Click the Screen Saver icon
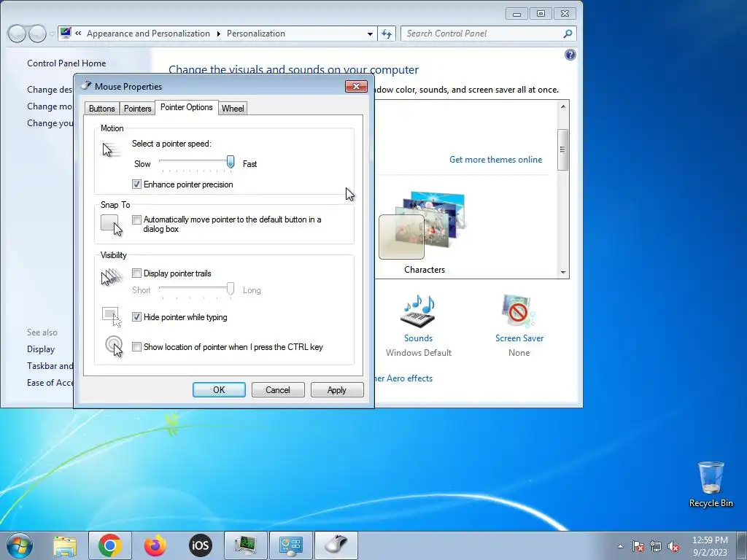The image size is (747, 560). click(x=519, y=312)
